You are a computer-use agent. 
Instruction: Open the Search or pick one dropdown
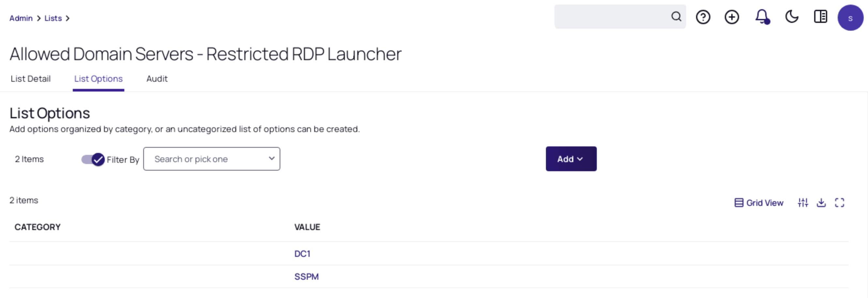(x=211, y=158)
